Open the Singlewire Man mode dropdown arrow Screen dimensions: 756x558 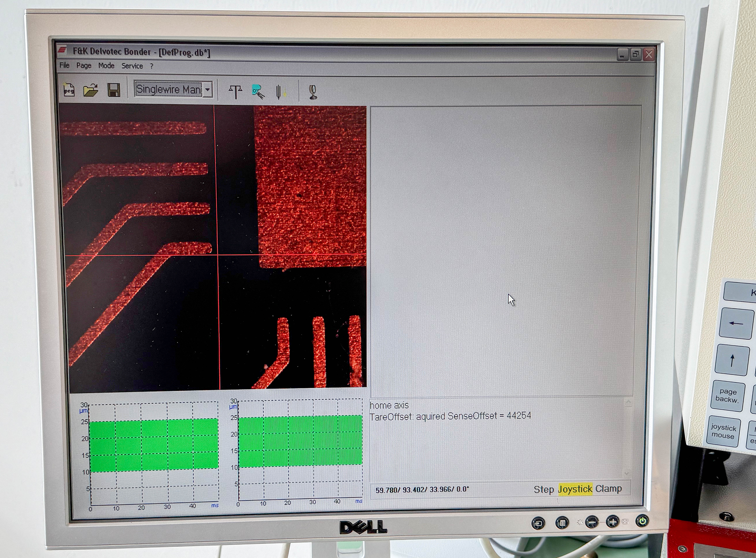(208, 90)
